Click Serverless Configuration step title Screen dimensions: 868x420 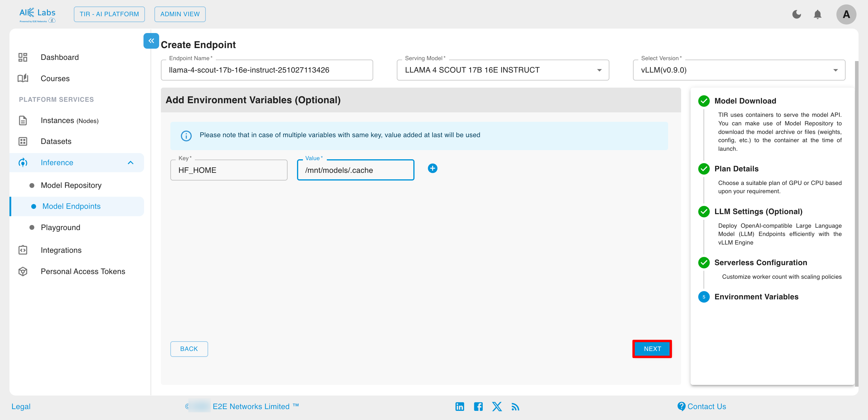761,262
